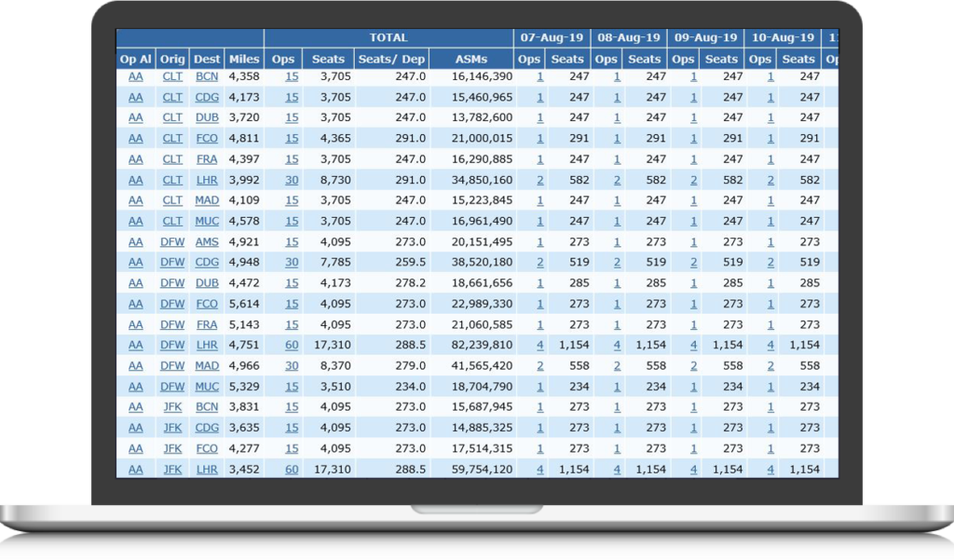Click the TOTAL group header

coord(388,38)
